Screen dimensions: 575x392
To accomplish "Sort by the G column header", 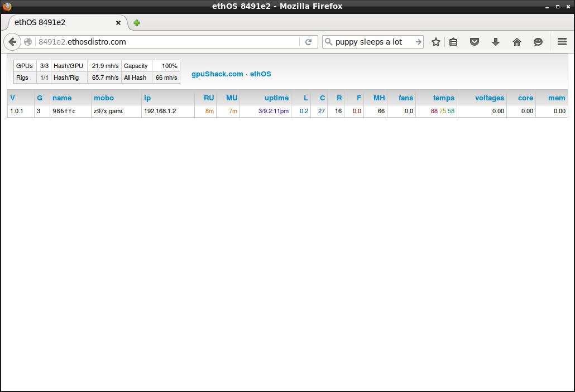I will click(40, 98).
